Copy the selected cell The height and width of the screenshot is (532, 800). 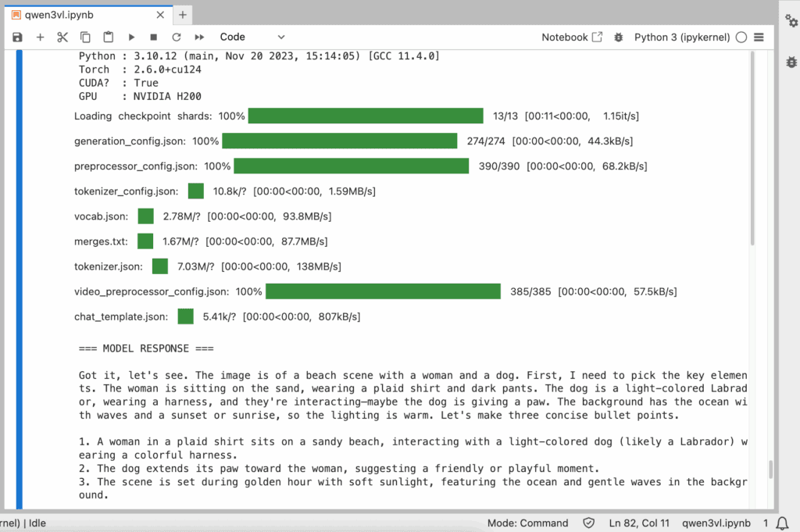point(85,37)
